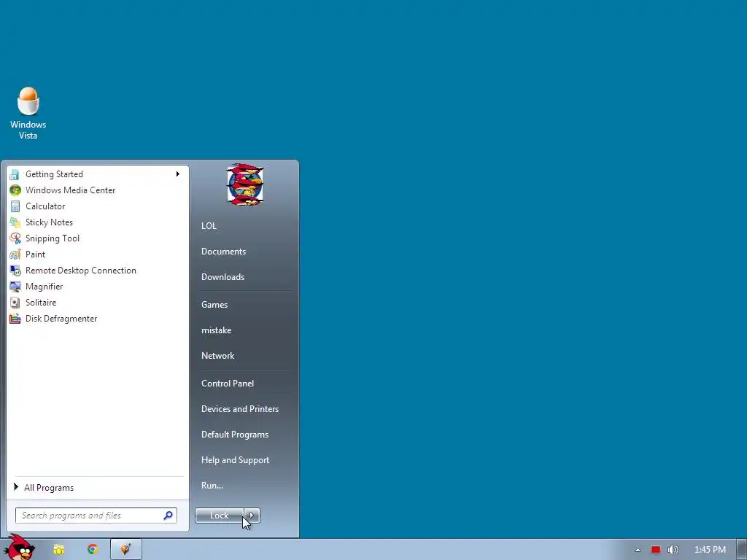Click the Search programs and files box

point(96,516)
